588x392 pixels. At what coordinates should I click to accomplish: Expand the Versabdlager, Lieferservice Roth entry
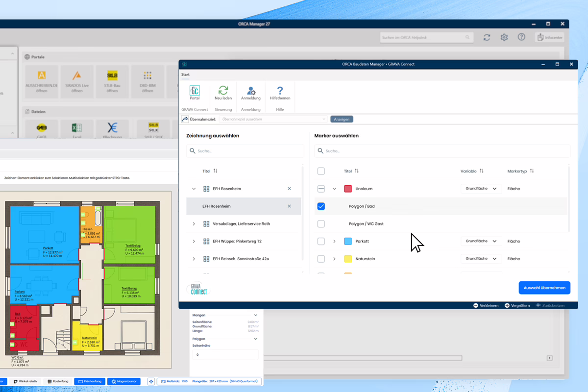pyautogui.click(x=194, y=224)
